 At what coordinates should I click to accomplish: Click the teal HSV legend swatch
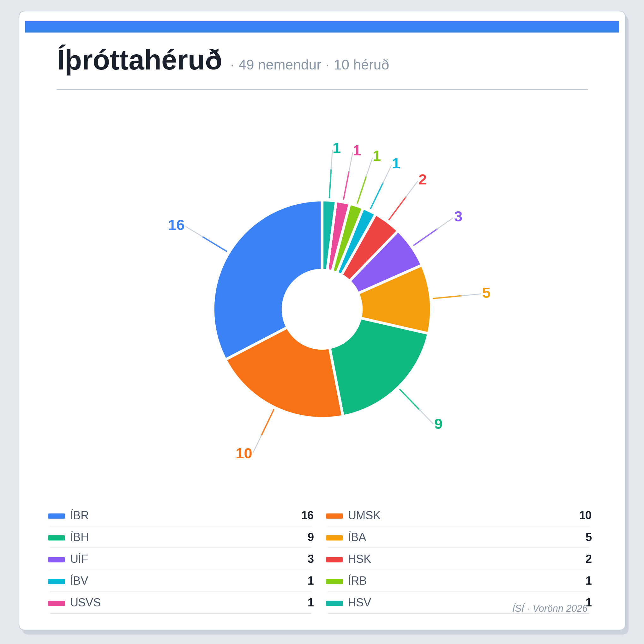tap(334, 603)
